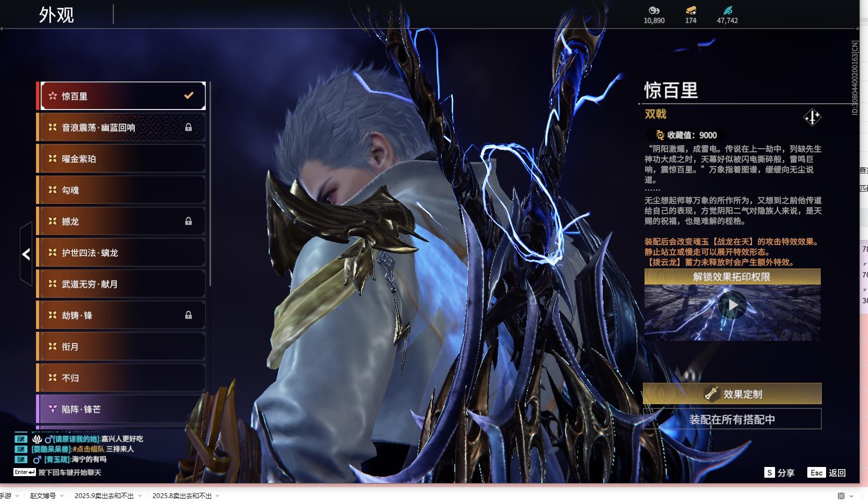Click player name 青玉疏 in chat

(56, 459)
